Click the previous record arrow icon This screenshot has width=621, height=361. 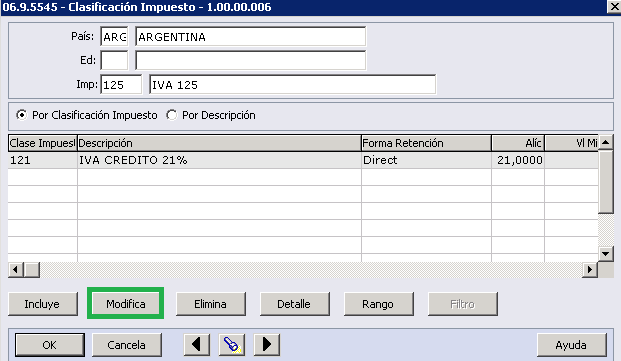pos(197,344)
